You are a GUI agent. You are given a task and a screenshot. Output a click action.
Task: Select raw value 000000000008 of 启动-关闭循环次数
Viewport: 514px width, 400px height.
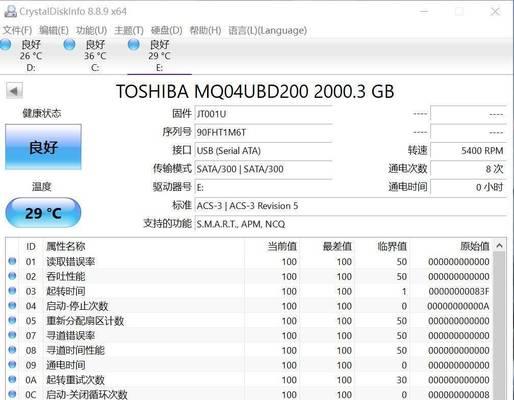tap(459, 395)
